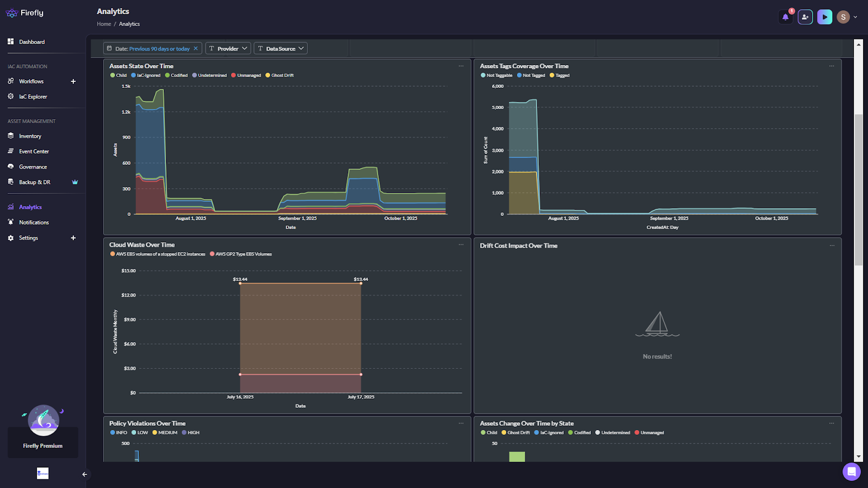Click the invite user icon
The width and height of the screenshot is (868, 488).
[x=805, y=17]
